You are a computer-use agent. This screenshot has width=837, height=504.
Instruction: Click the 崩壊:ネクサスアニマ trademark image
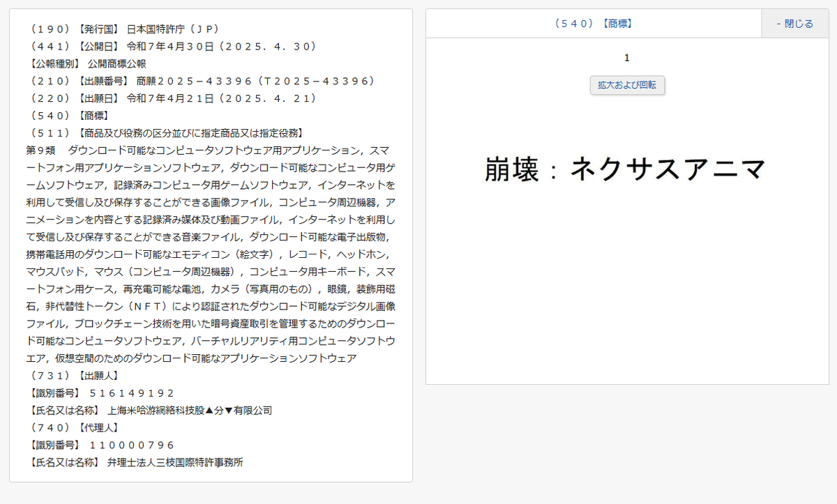coord(626,169)
